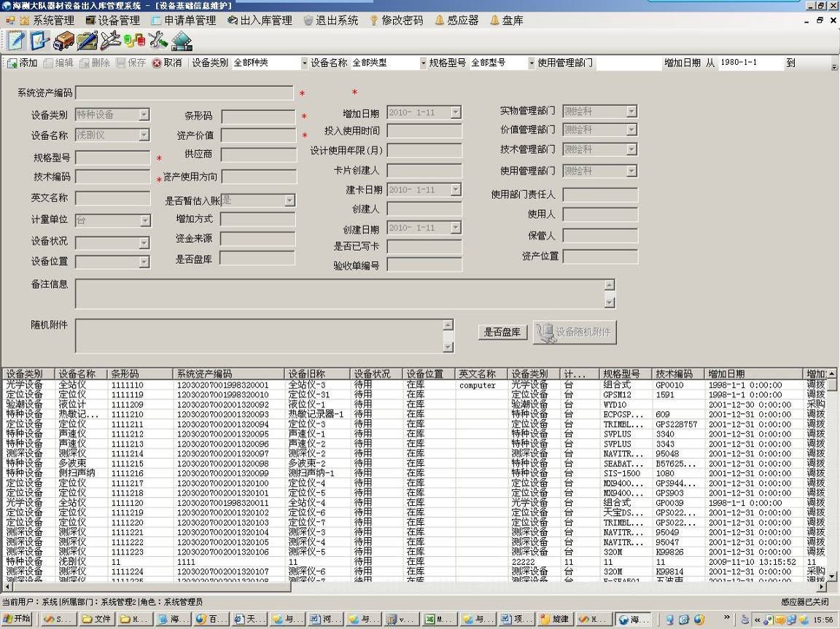Expand the 规格型号 filter dropdown showing 全部型号
The height and width of the screenshot is (629, 840).
coord(531,63)
